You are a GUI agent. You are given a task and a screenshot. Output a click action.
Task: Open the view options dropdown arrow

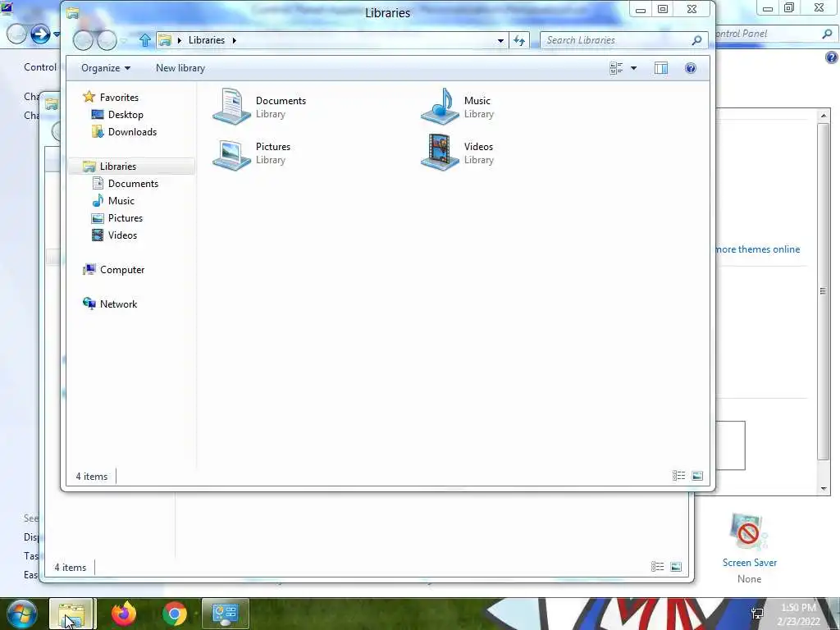(x=634, y=68)
